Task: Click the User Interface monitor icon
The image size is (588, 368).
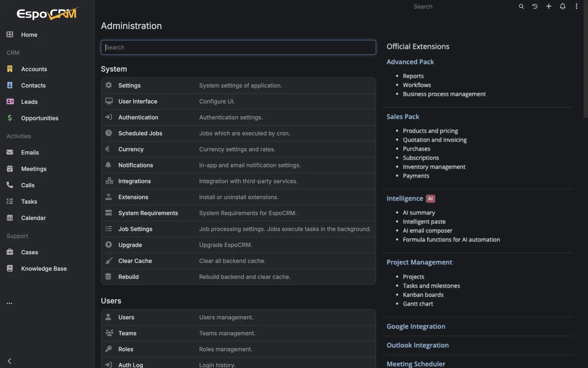Action: pyautogui.click(x=109, y=101)
